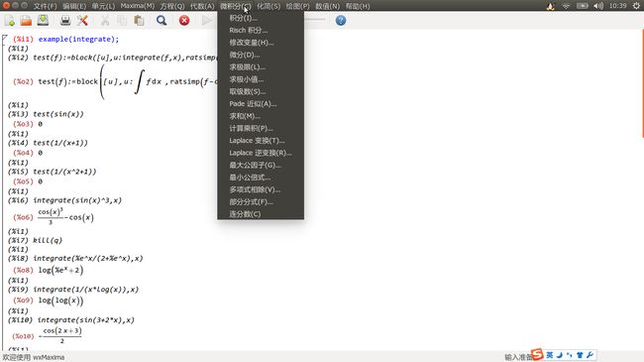Choose 部分分式(F)... menu entry
This screenshot has width=644, height=362.
(x=261, y=202)
